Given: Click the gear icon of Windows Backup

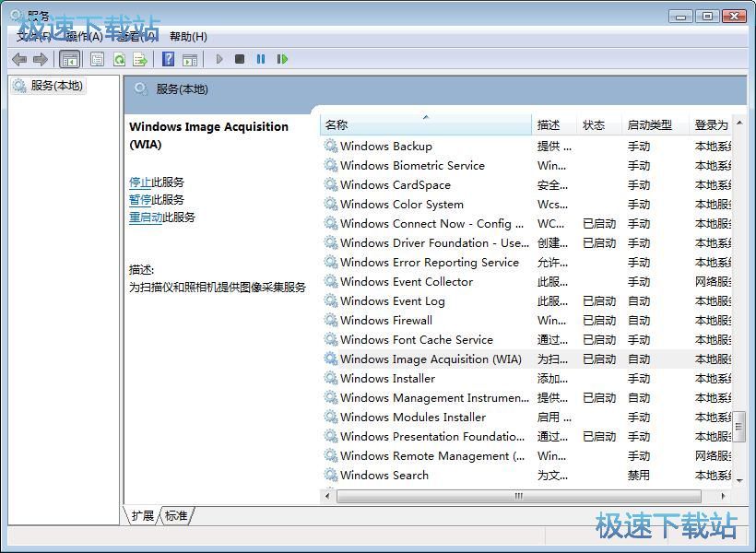Looking at the screenshot, I should (331, 146).
